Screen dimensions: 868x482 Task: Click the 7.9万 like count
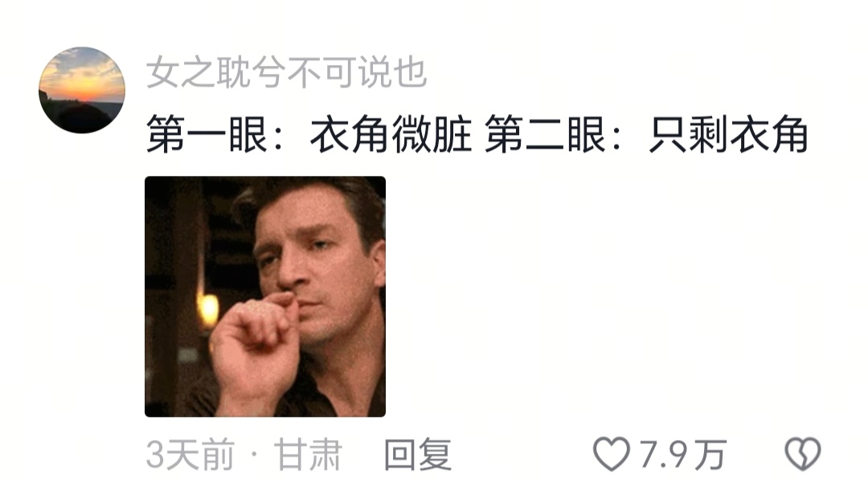pyautogui.click(x=682, y=455)
